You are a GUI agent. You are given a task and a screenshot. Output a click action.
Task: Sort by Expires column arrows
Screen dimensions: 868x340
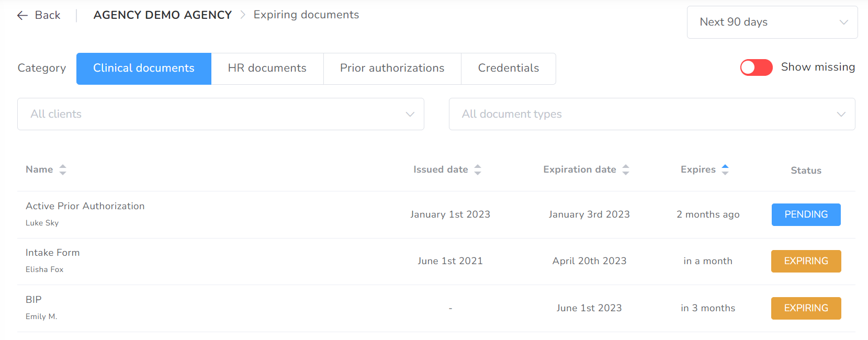pos(725,169)
